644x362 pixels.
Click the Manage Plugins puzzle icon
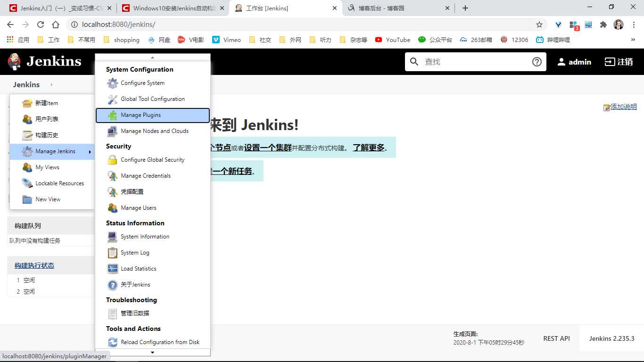pos(112,115)
